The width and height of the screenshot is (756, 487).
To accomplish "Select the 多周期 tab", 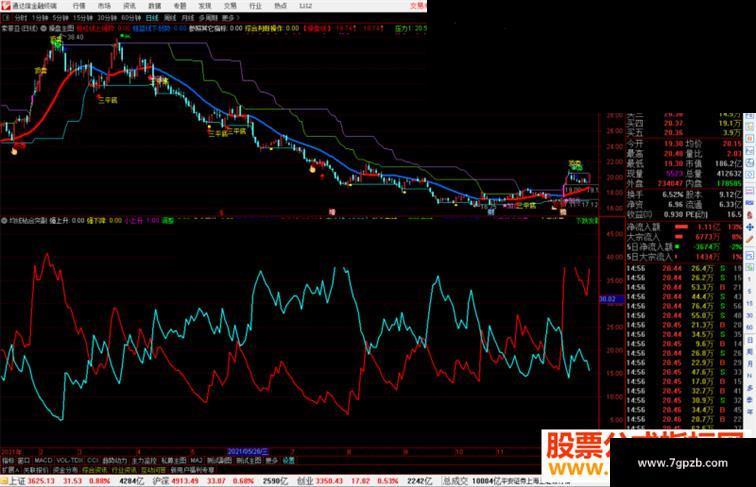I will (208, 18).
